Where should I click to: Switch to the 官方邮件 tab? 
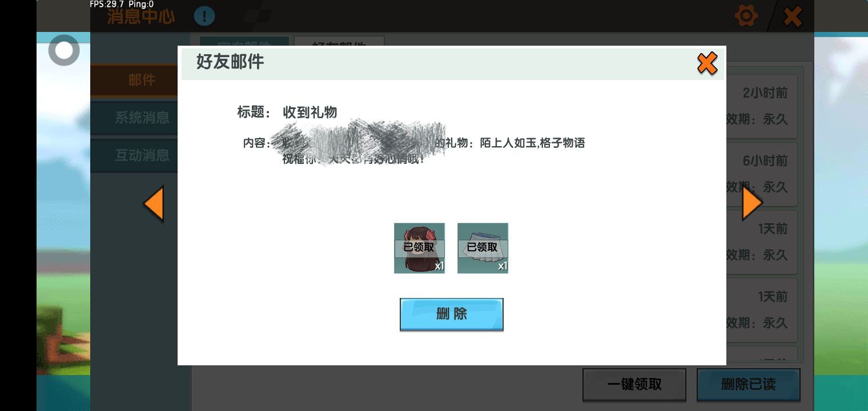pyautogui.click(x=244, y=41)
